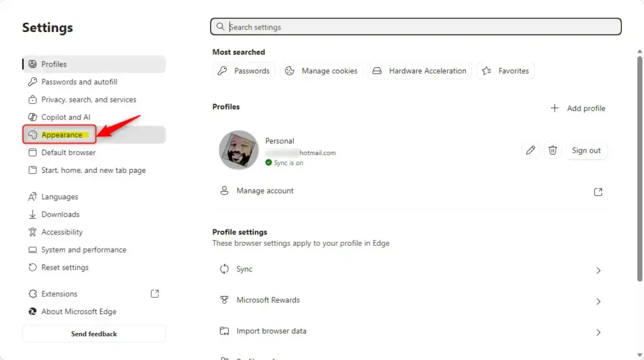Sign out of the Personal profile
The width and height of the screenshot is (644, 360).
point(586,150)
